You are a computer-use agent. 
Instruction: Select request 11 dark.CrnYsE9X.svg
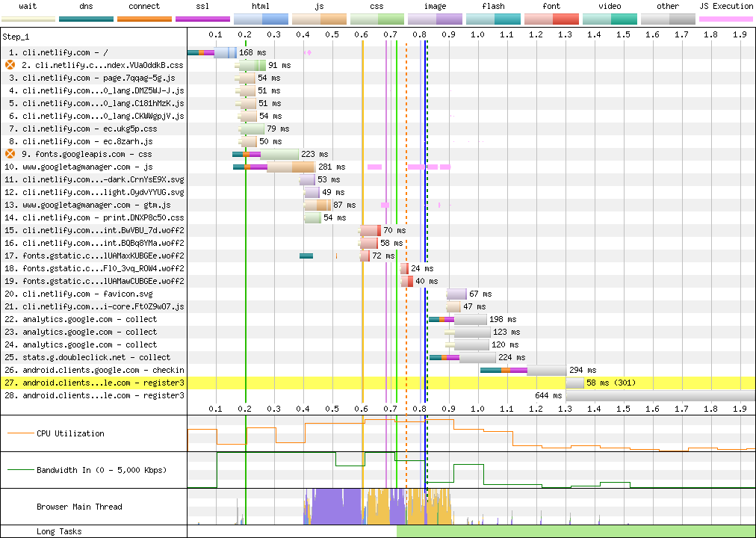pyautogui.click(x=94, y=179)
